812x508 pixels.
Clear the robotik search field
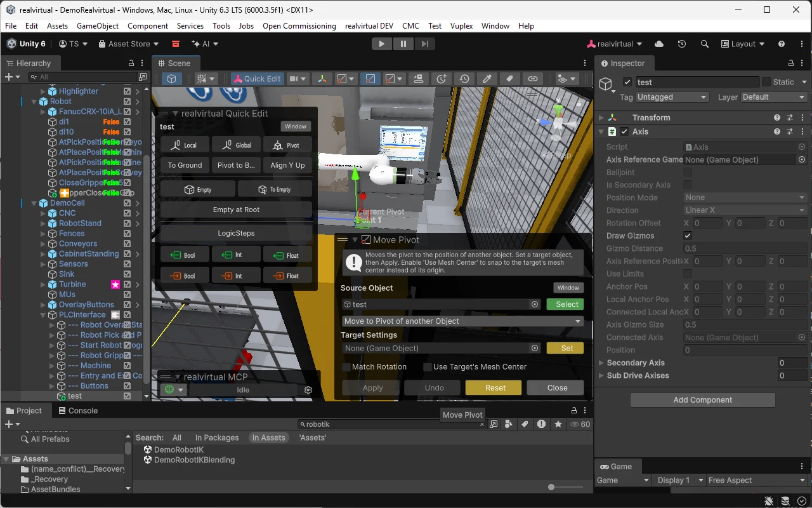pos(482,424)
